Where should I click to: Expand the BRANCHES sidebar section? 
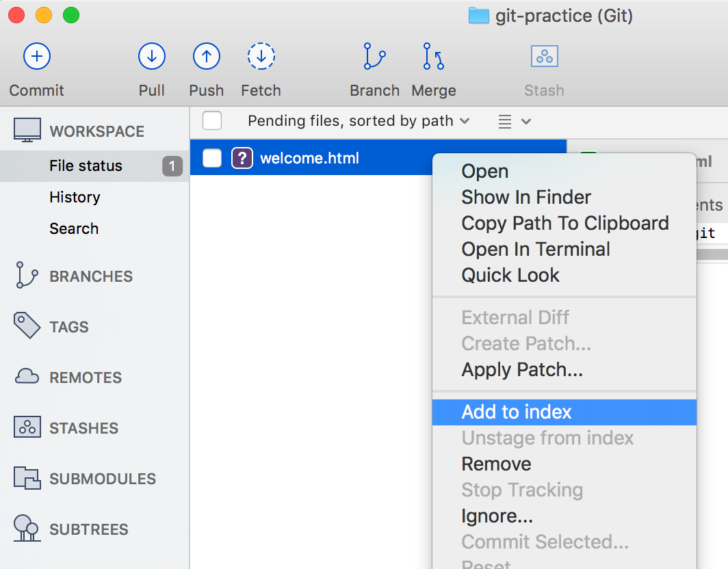tap(90, 276)
